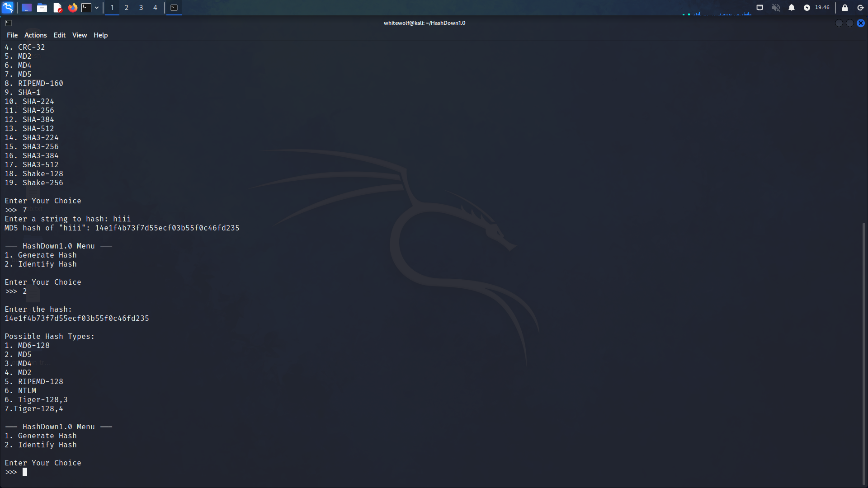Open the Kali applications menu
Image resolution: width=868 pixels, height=488 pixels.
pyautogui.click(x=8, y=7)
